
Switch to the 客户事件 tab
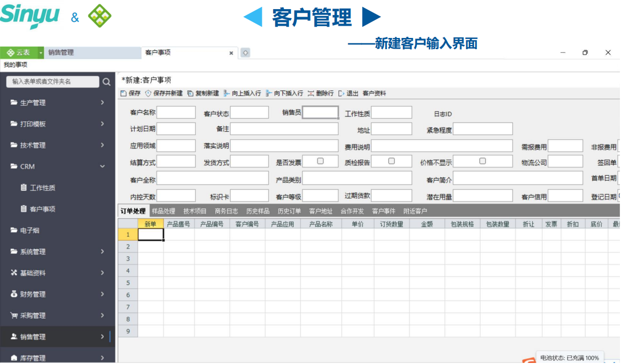click(x=384, y=212)
